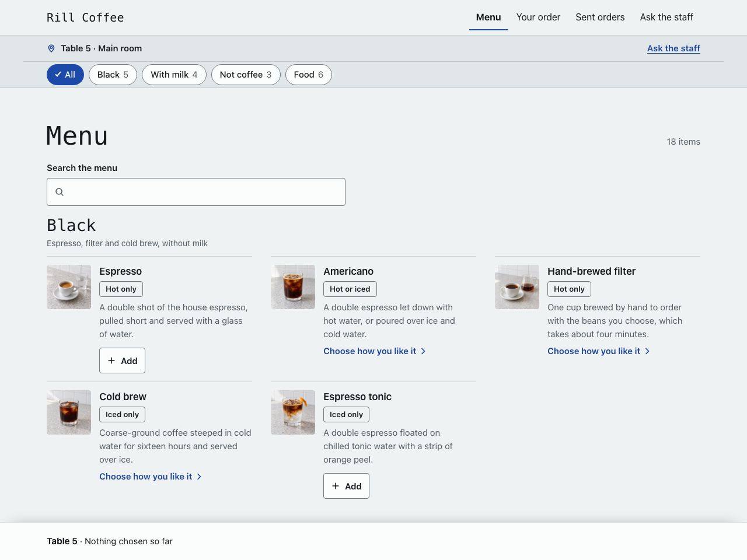Click the Espresso tonic photo thumbnail
The image size is (747, 560).
point(293,412)
